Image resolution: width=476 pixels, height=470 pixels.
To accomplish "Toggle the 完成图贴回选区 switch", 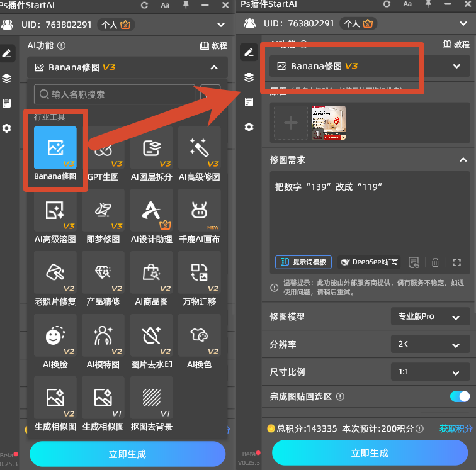I will (460, 396).
